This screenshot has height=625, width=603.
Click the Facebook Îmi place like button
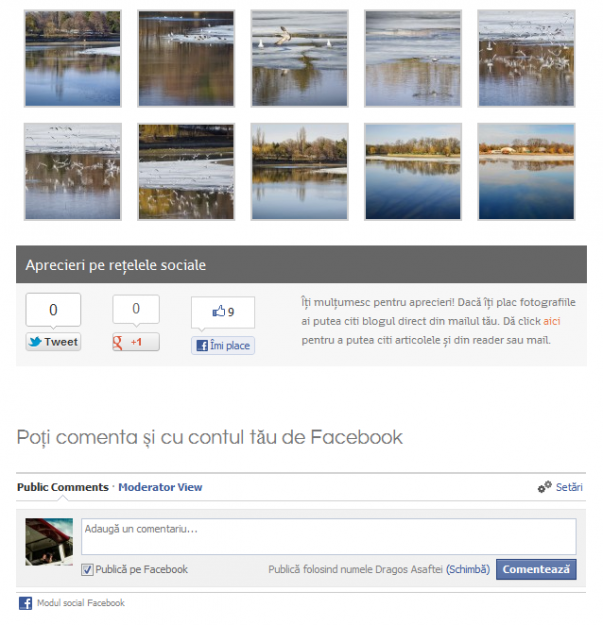pyautogui.click(x=223, y=345)
